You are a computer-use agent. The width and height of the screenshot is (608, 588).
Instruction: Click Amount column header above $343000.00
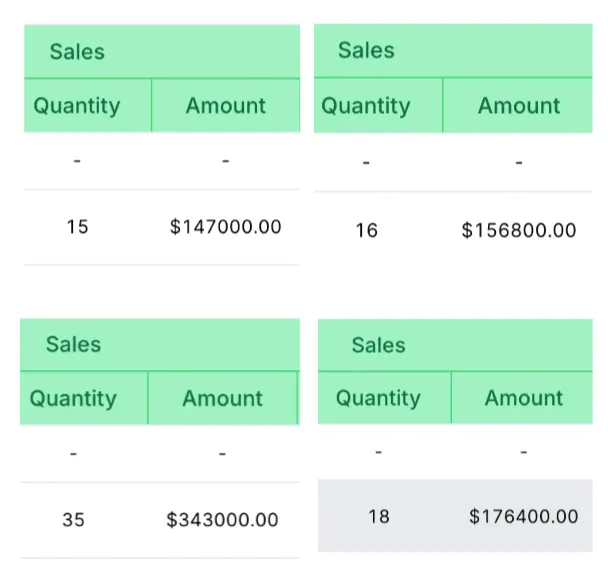[x=223, y=398]
